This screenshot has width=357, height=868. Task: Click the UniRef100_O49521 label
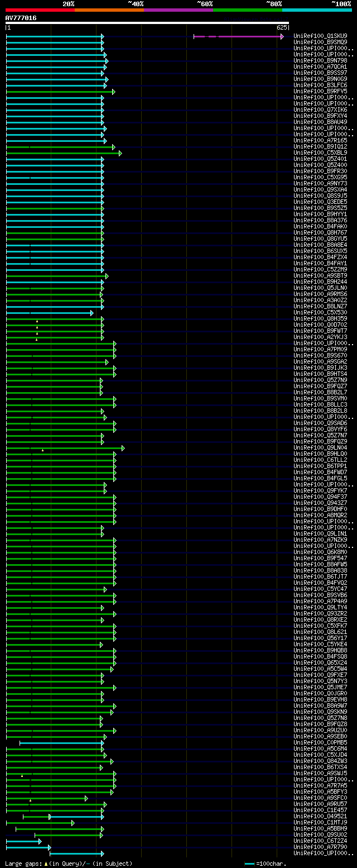(x=320, y=816)
